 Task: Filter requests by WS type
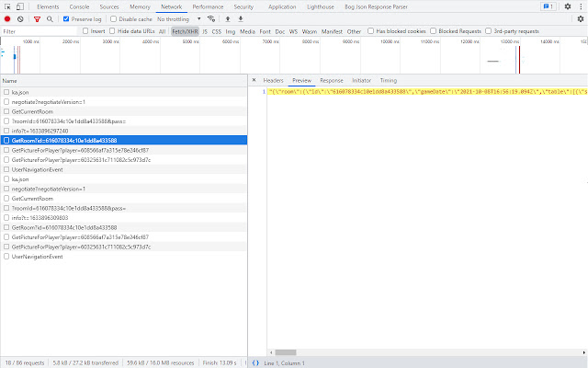coord(293,31)
